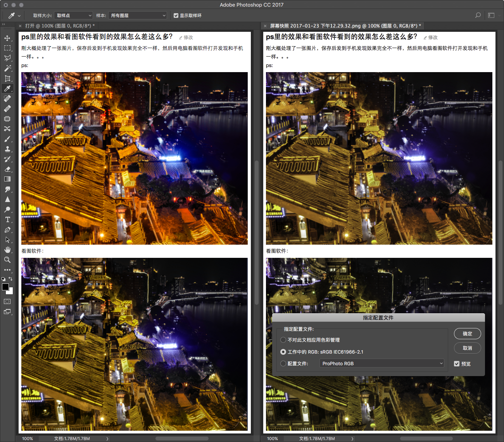Select the Hand tool
504x442 pixels.
click(x=7, y=250)
